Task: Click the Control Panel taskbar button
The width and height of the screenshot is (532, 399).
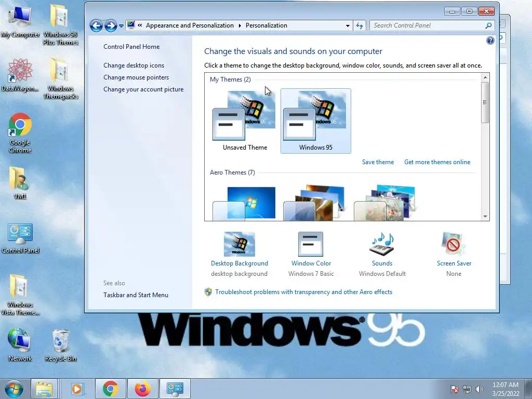Action: pos(175,389)
